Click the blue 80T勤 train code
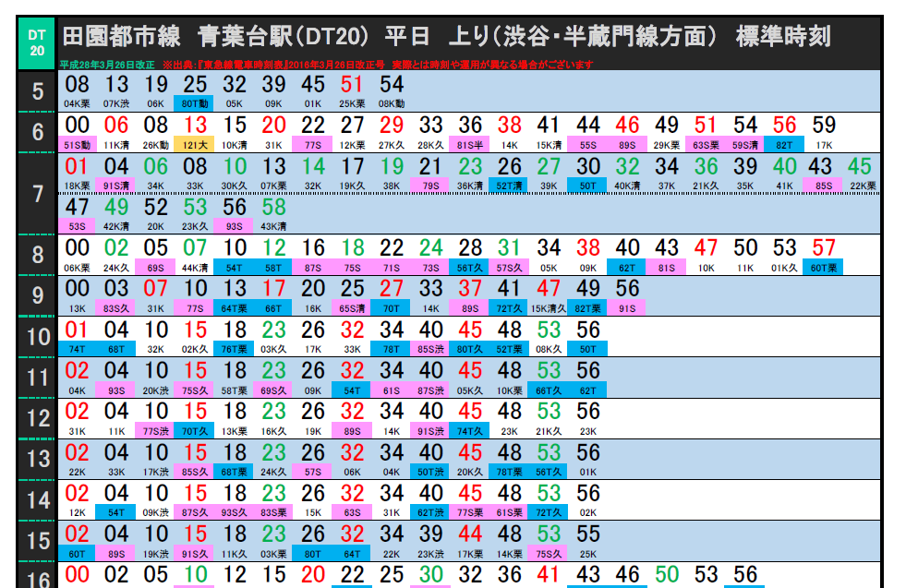 195,104
